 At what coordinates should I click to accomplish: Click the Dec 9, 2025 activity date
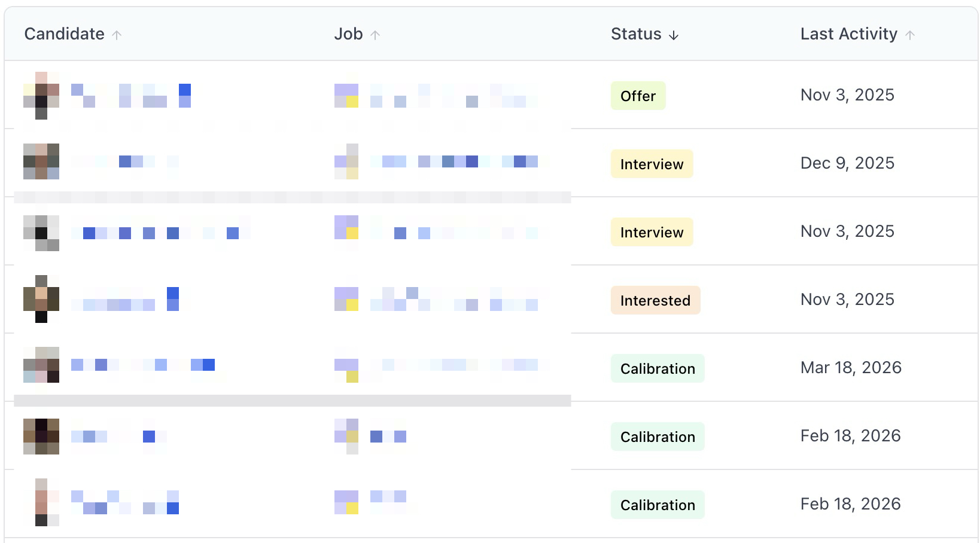click(847, 163)
